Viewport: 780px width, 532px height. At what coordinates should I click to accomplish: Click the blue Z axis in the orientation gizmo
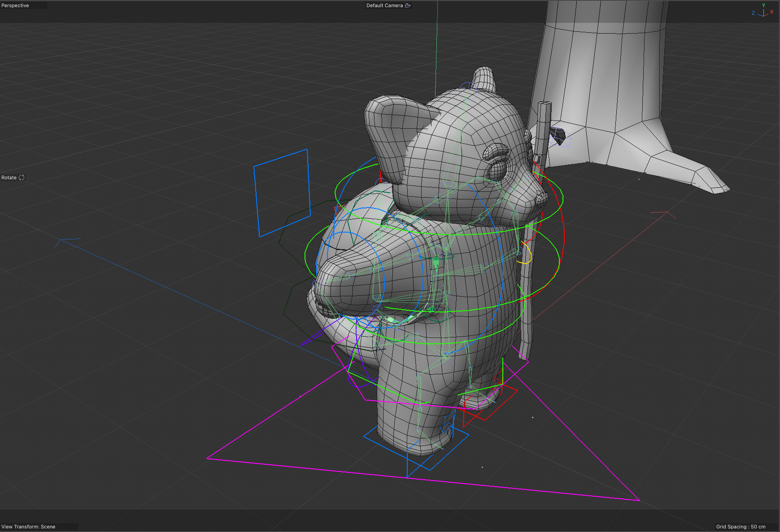(x=754, y=13)
